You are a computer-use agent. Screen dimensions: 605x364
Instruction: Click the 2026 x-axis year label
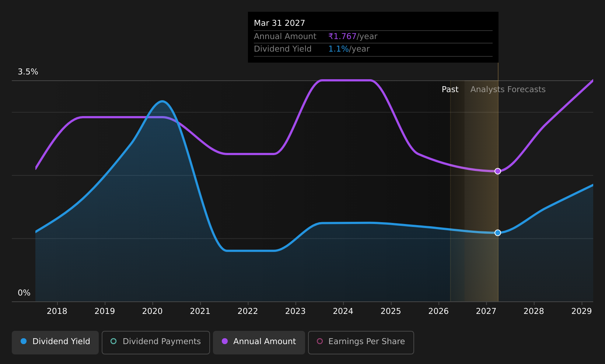438,311
